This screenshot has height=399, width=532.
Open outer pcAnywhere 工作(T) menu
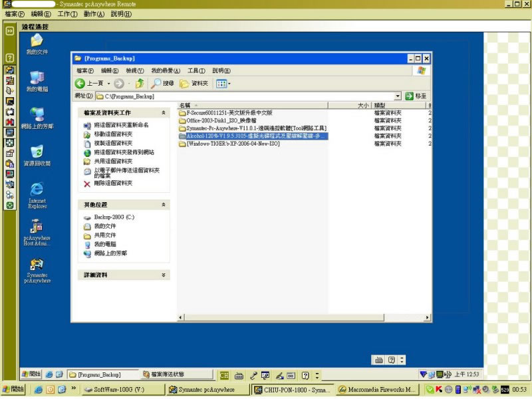click(x=67, y=14)
